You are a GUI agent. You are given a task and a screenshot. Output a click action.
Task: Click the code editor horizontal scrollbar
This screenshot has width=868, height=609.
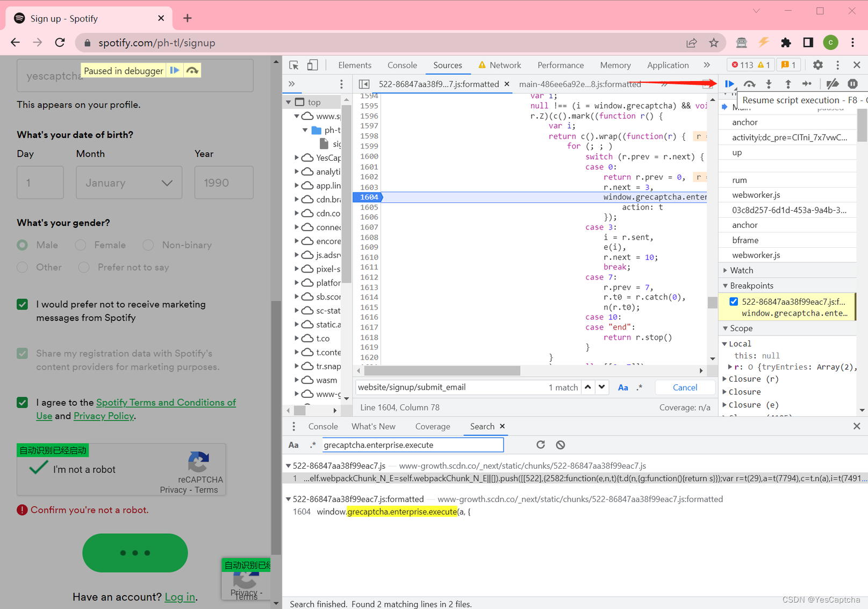click(442, 371)
